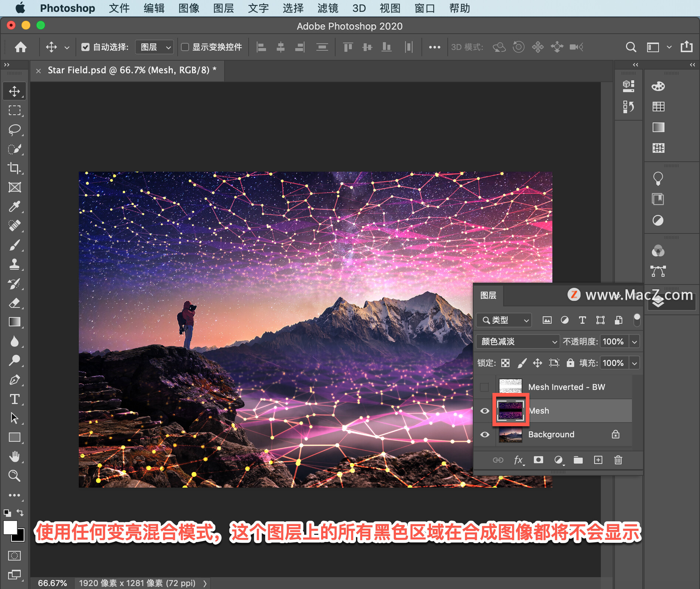Image resolution: width=700 pixels, height=589 pixels.
Task: Expand the 不透明度 opacity dropdown arrow
Action: pos(635,341)
